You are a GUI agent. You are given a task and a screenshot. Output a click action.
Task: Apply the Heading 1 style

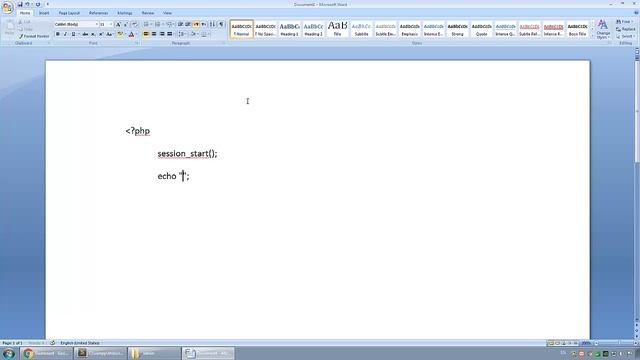(x=289, y=29)
